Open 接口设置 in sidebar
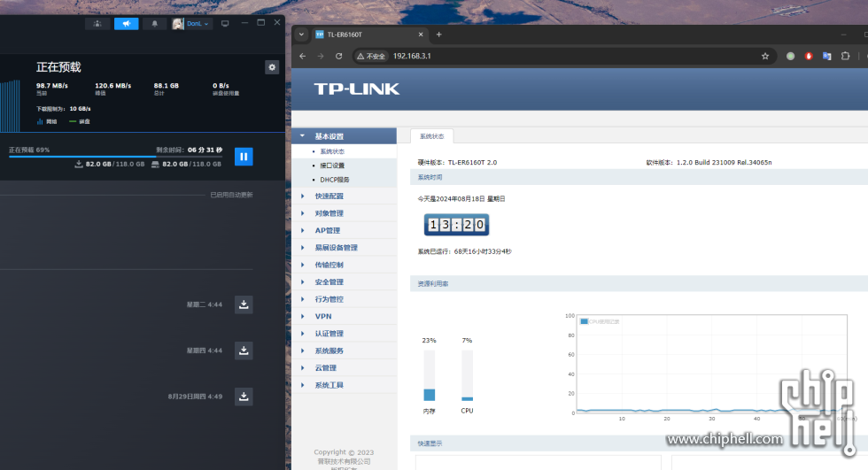The height and width of the screenshot is (470, 868). [x=332, y=166]
